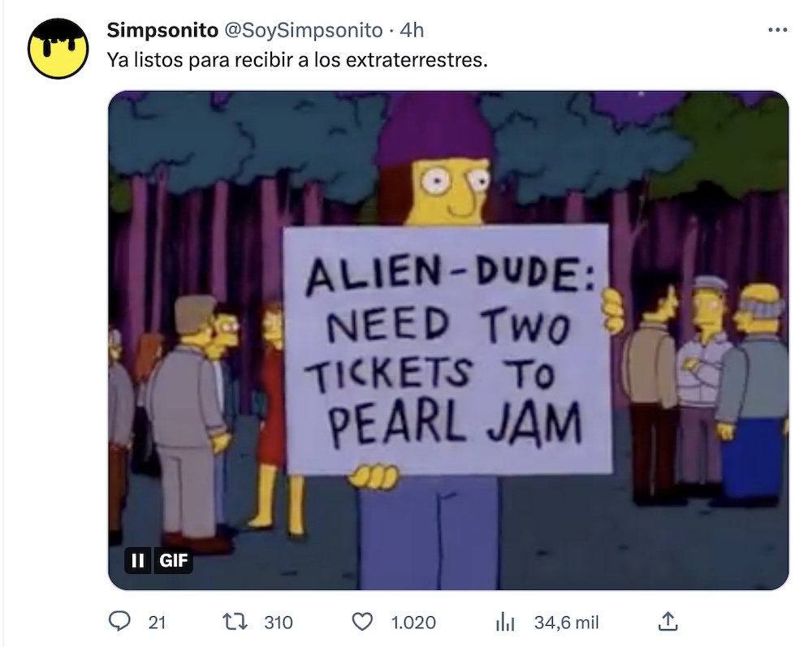
Task: View analytics bar chart icon
Action: pos(505,622)
